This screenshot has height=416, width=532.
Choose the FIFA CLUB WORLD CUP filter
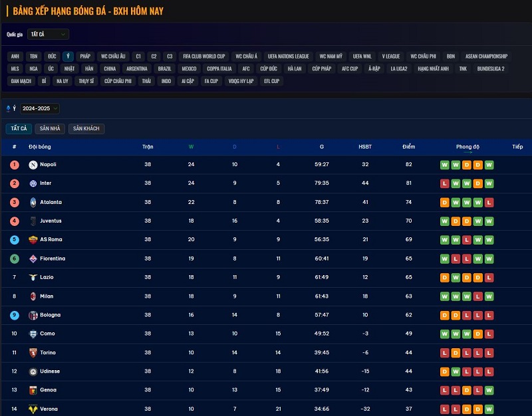coord(204,56)
